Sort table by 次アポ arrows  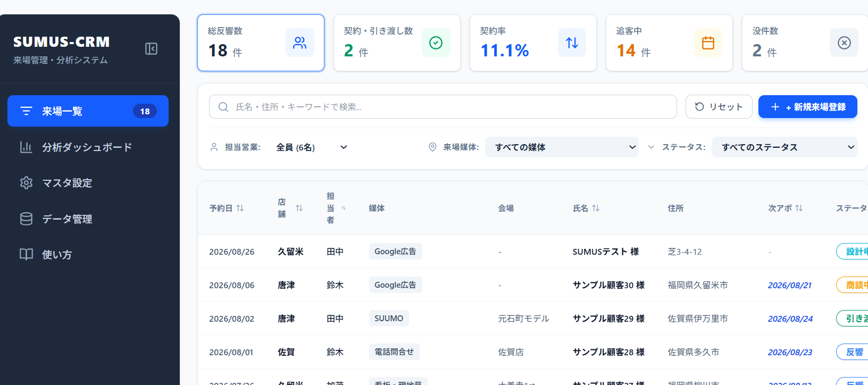click(x=799, y=208)
